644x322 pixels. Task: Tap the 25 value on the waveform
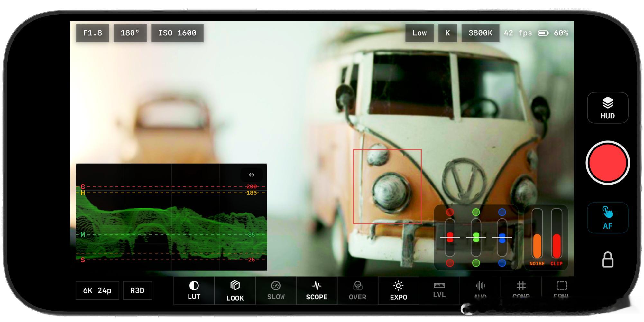pos(252,260)
